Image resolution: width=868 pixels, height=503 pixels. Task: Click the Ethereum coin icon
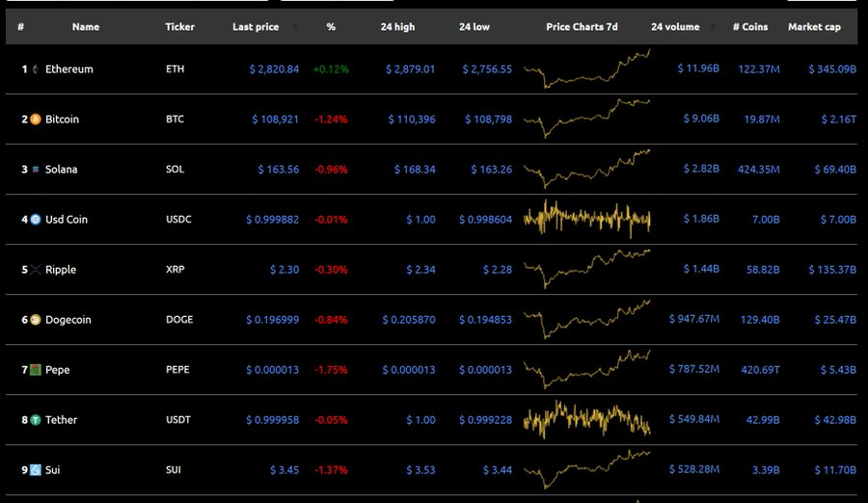36,69
